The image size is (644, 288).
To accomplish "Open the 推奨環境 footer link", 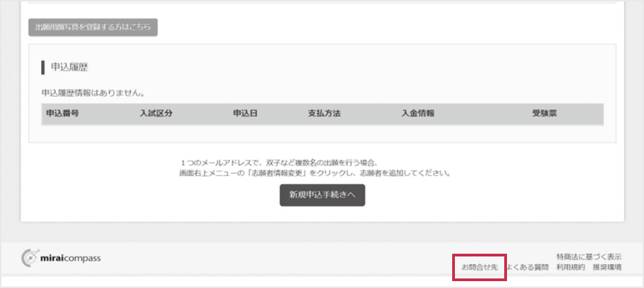I will click(607, 267).
